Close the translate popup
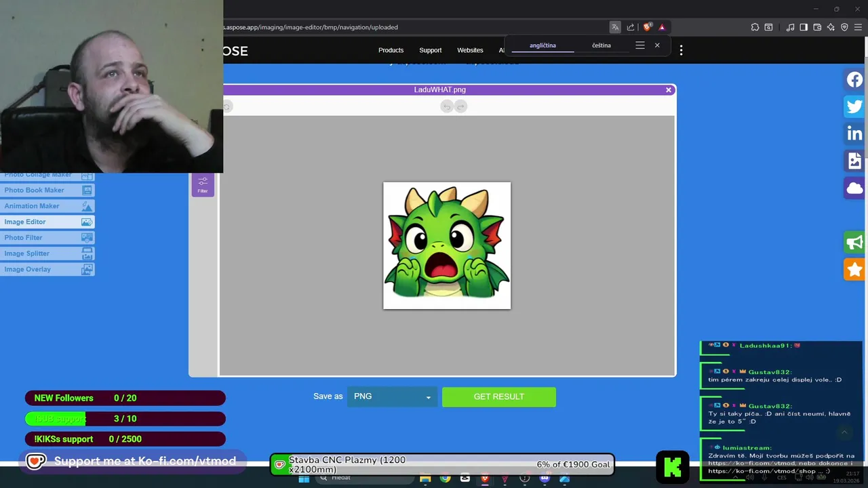This screenshot has width=868, height=488. click(x=657, y=45)
